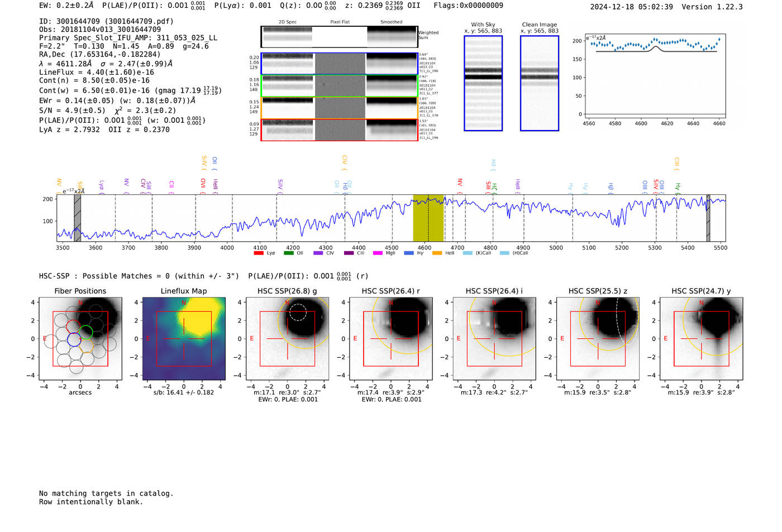Click the S/N = 4.9(±0.5) text

(x=72, y=111)
